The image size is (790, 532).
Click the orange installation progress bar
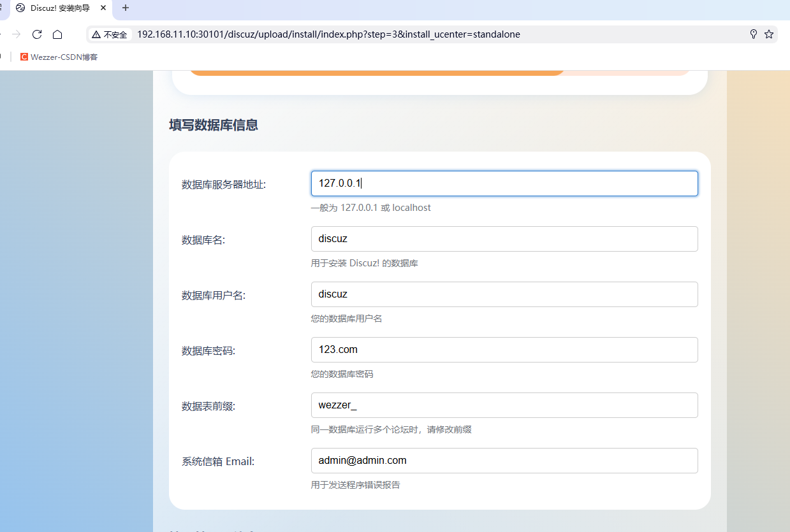[376, 73]
